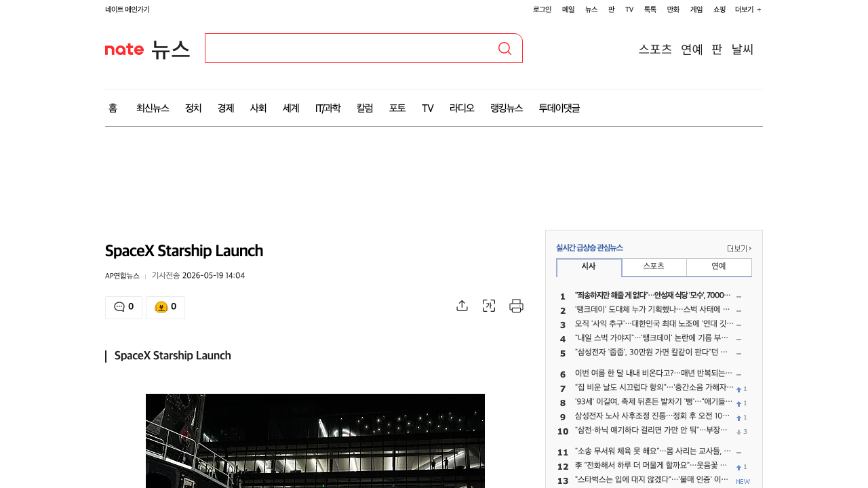Screen dimensions: 868x488
Task: Click the 로그인 link
Action: (542, 9)
